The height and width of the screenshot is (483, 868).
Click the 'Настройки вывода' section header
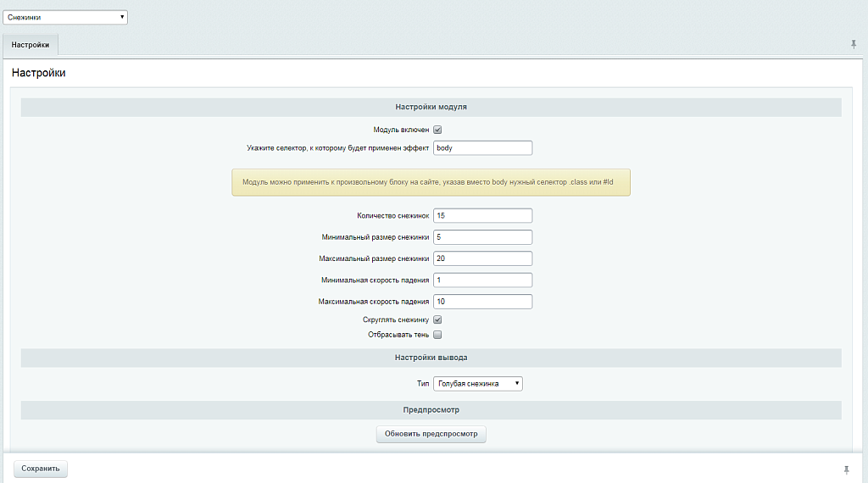(431, 358)
